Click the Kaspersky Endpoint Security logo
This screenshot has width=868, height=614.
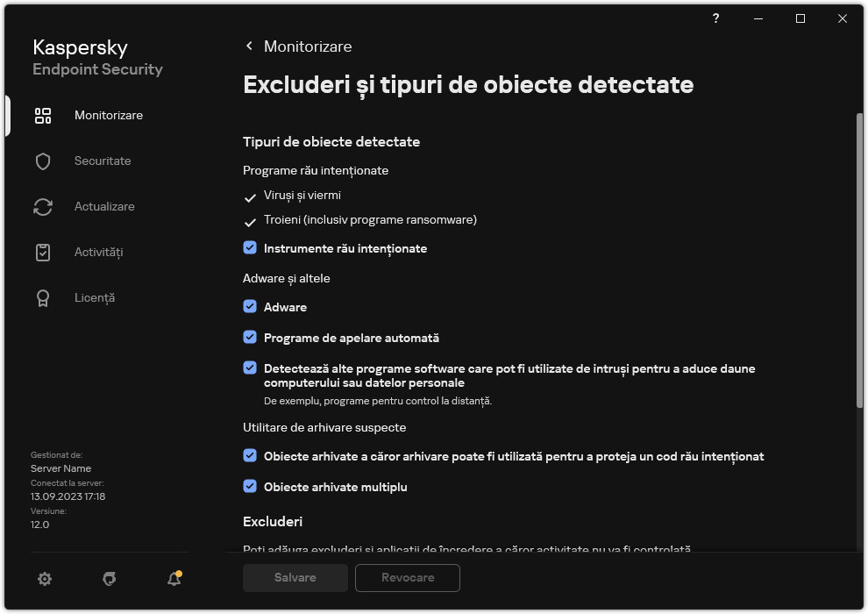pos(97,57)
